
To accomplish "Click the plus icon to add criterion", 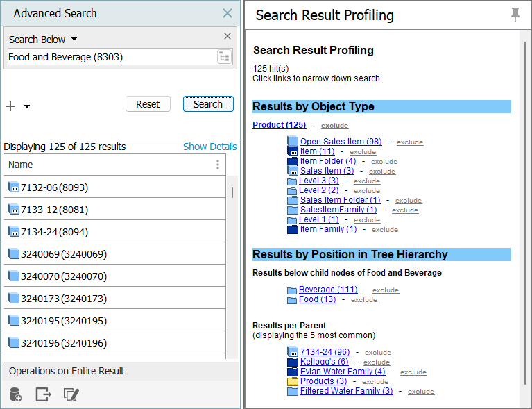I will pos(10,106).
